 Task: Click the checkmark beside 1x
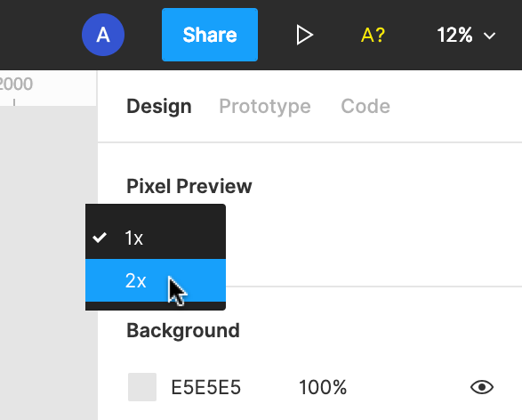[100, 238]
